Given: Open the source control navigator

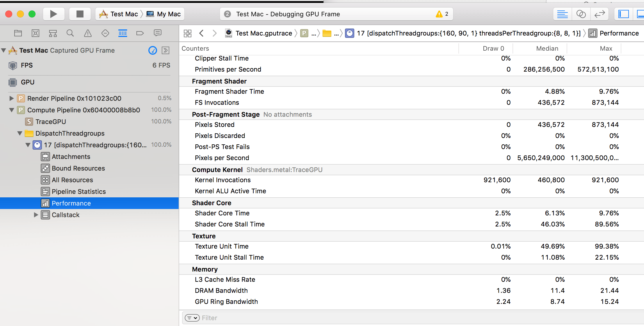Looking at the screenshot, I should (35, 33).
